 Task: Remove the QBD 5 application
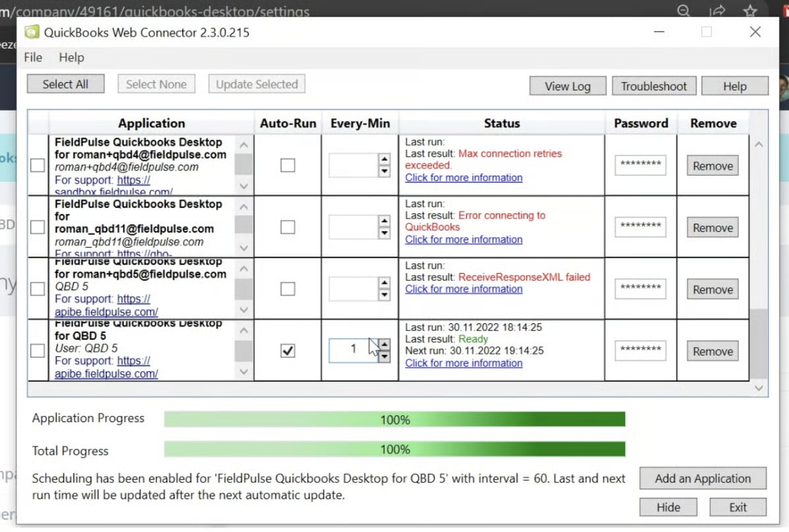[713, 352]
